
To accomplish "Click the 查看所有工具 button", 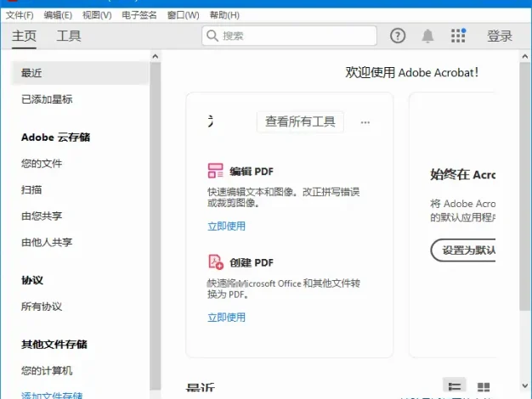I will click(300, 121).
